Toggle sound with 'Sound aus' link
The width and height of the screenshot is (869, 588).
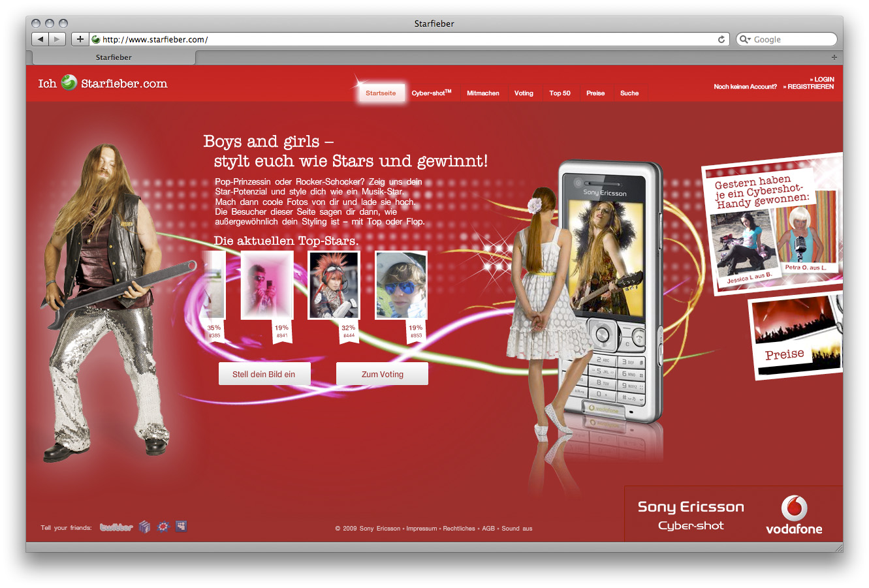click(517, 529)
